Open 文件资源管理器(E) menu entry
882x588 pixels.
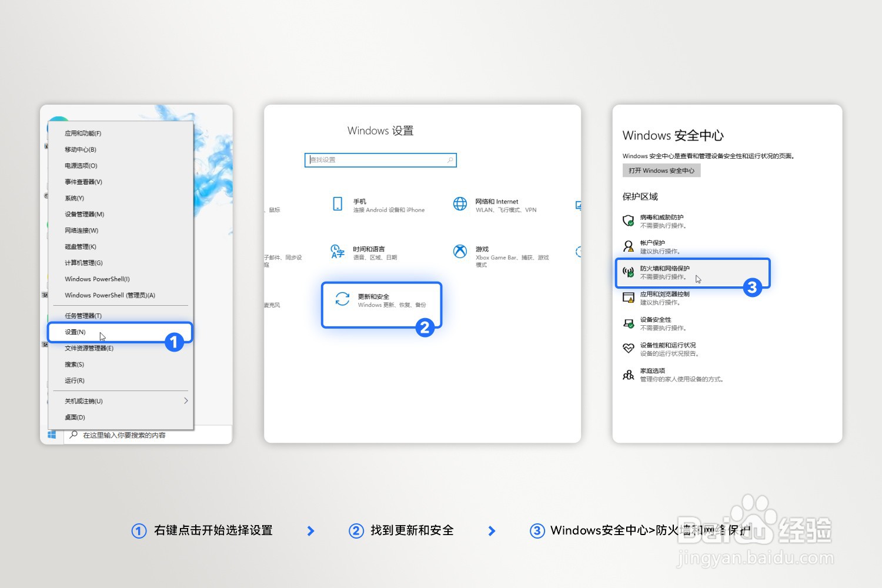tap(89, 348)
